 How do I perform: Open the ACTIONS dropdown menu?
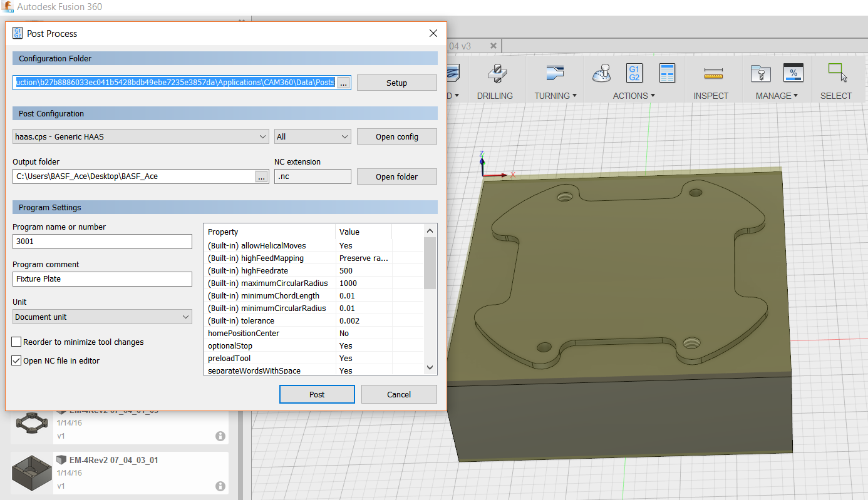(x=634, y=96)
